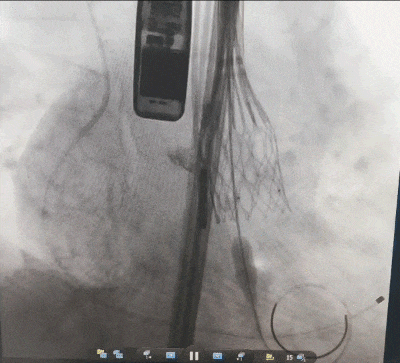400x363 pixels.
Task: Click the stacked blue images icon
Action: [118, 354]
